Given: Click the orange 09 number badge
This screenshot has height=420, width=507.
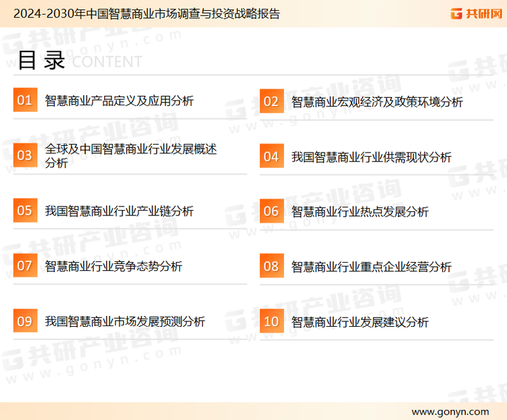Looking at the screenshot, I should [25, 321].
